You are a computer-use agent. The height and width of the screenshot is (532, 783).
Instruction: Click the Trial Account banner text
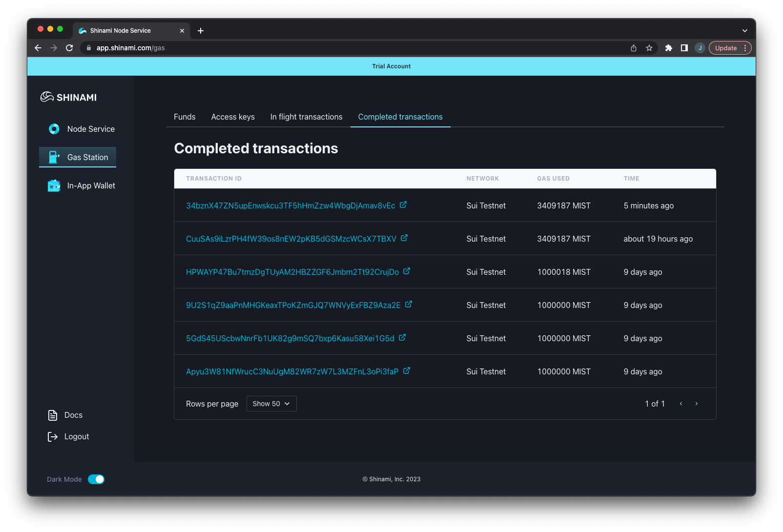[x=391, y=66]
